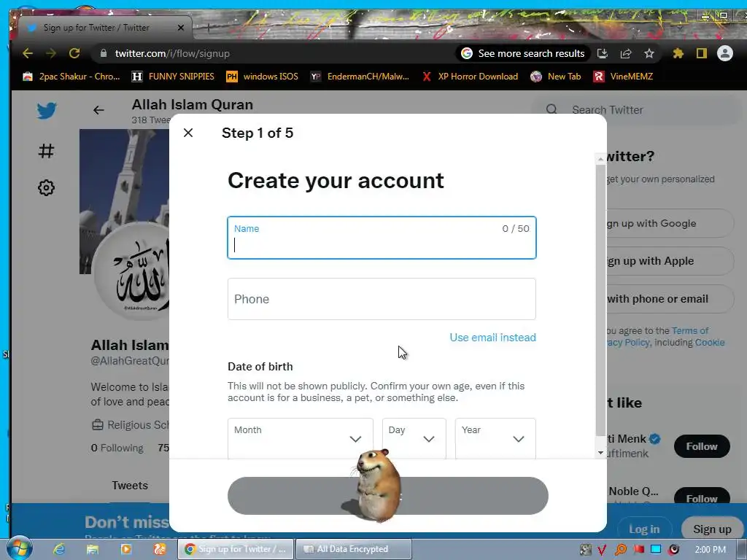Click the Log in button in bottom banner
This screenshot has width=747, height=560.
point(644,529)
